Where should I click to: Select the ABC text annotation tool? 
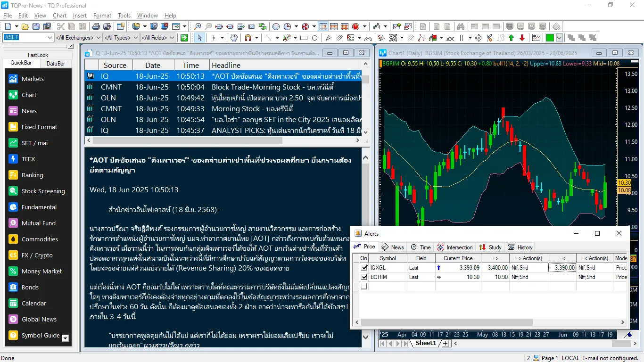pyautogui.click(x=450, y=38)
